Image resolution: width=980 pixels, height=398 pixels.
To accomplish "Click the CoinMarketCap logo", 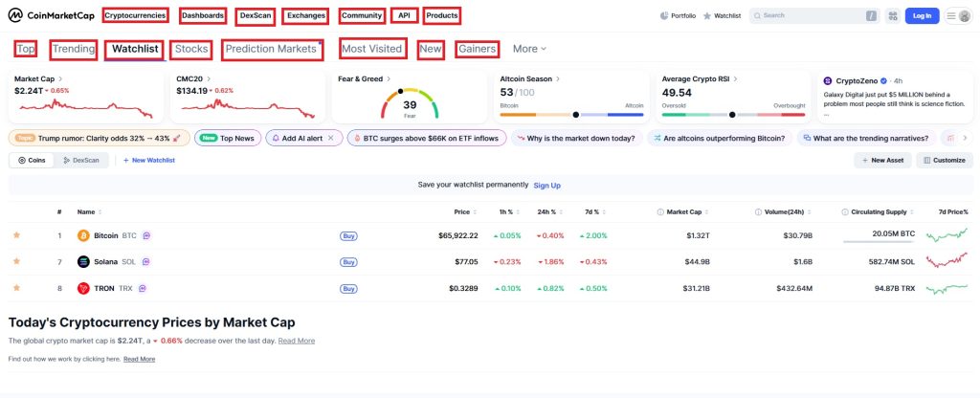I will point(52,15).
